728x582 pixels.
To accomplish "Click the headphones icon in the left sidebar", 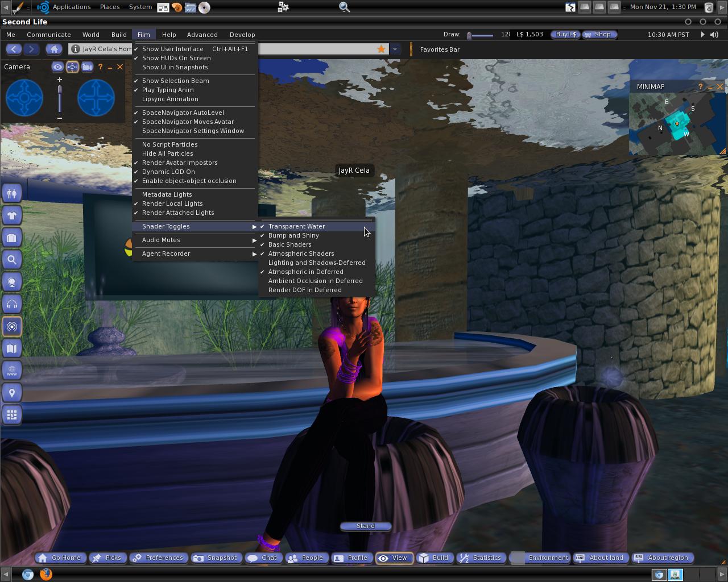I will coord(11,304).
